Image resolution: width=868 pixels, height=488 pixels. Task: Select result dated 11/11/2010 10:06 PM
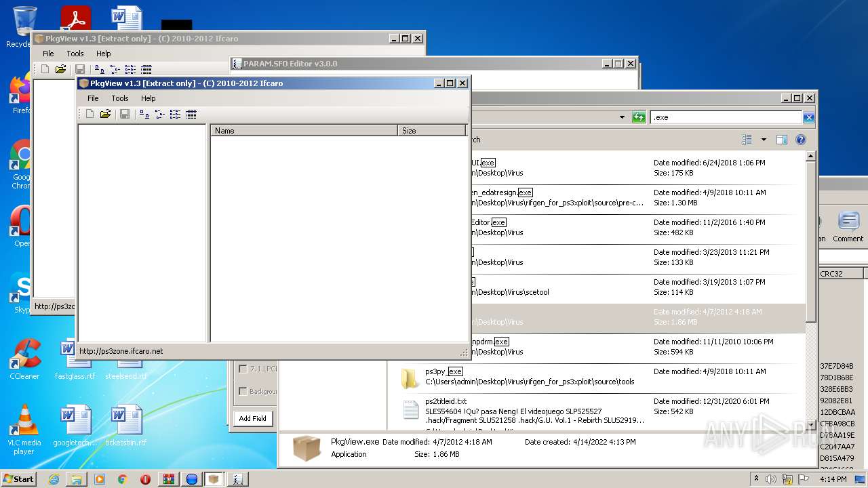point(597,348)
